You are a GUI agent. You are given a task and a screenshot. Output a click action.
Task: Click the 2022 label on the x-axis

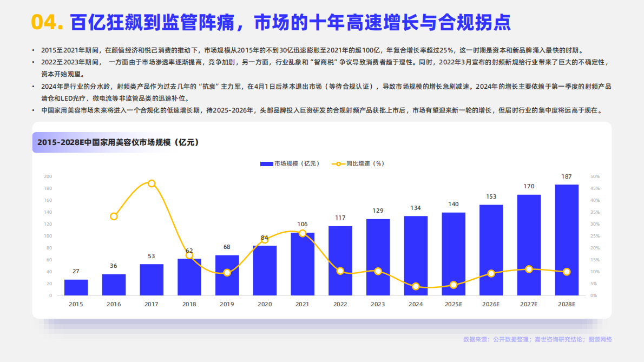[340, 304]
